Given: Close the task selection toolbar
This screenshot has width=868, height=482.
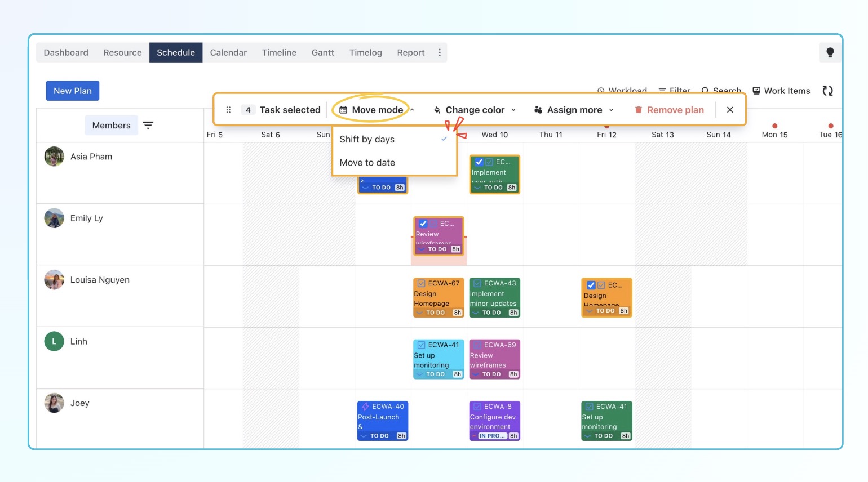Looking at the screenshot, I should coord(730,110).
